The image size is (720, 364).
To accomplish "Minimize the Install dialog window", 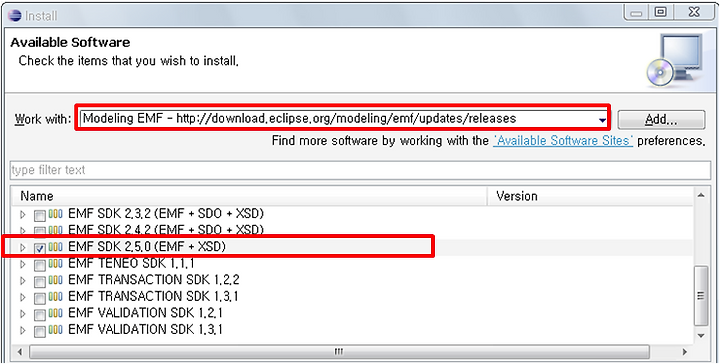I will (x=637, y=13).
